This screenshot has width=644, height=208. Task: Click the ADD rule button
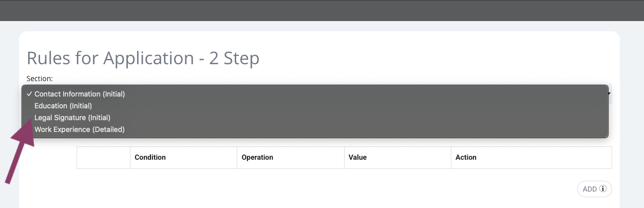pos(595,189)
